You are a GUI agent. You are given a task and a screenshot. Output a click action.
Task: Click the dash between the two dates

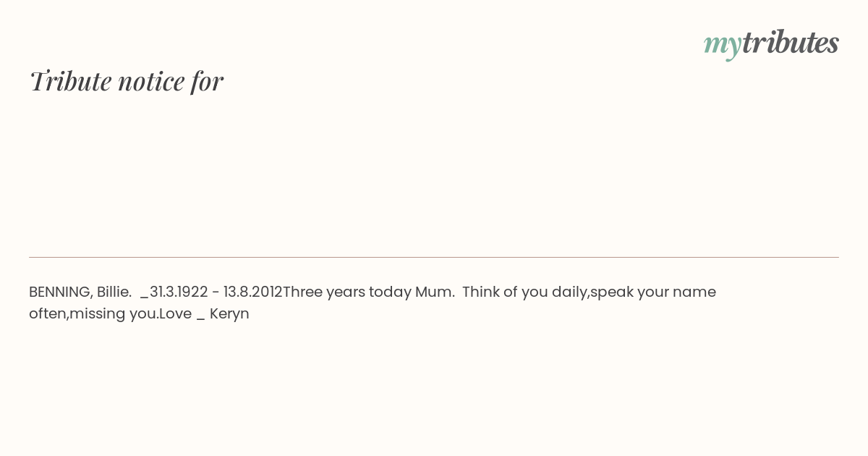pyautogui.click(x=216, y=292)
